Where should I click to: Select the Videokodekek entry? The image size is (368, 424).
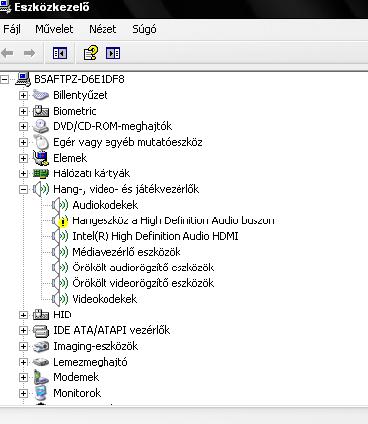click(105, 299)
